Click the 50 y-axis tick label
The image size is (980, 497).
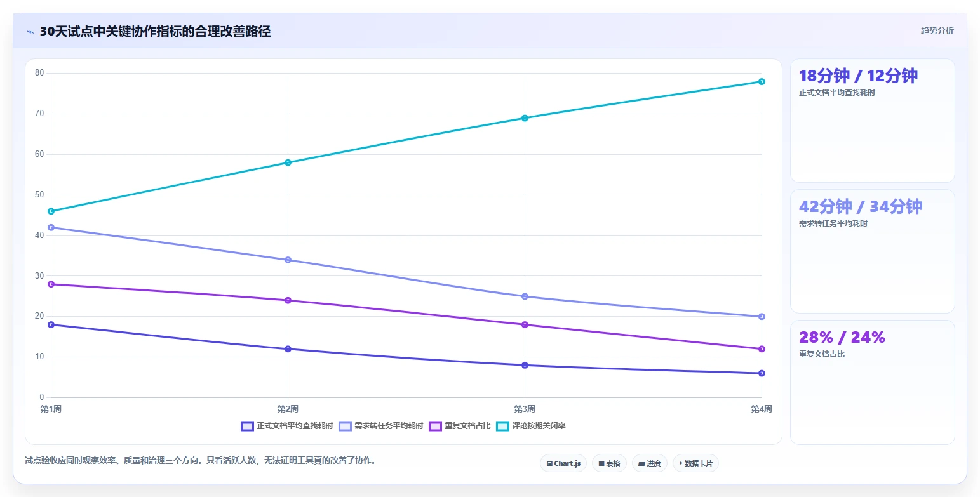tap(39, 195)
